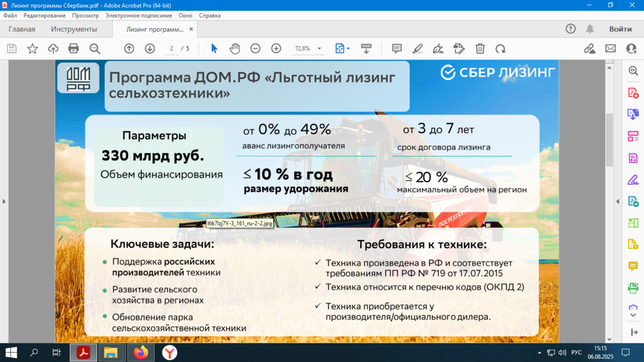Open the pink page layout tool
This screenshot has height=362, width=644.
[633, 136]
